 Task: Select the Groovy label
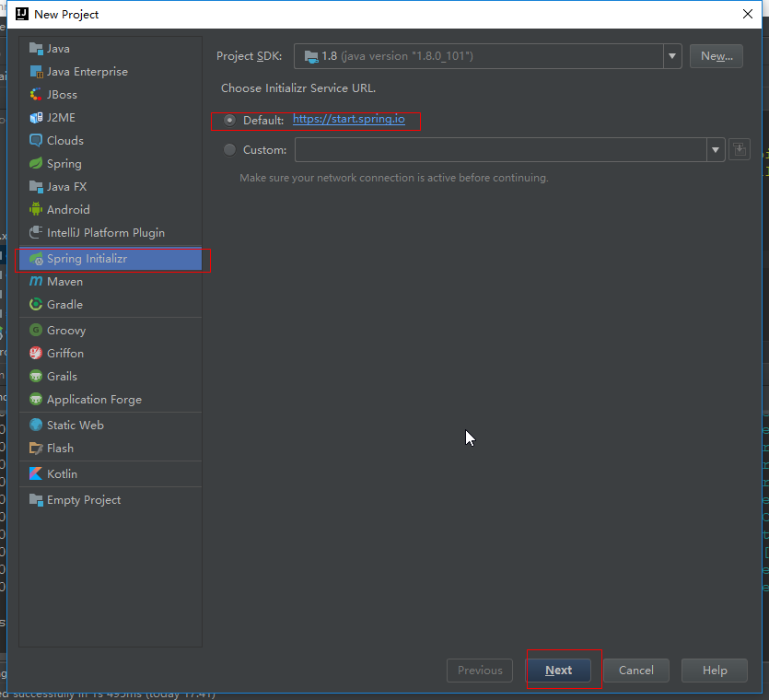tap(66, 331)
